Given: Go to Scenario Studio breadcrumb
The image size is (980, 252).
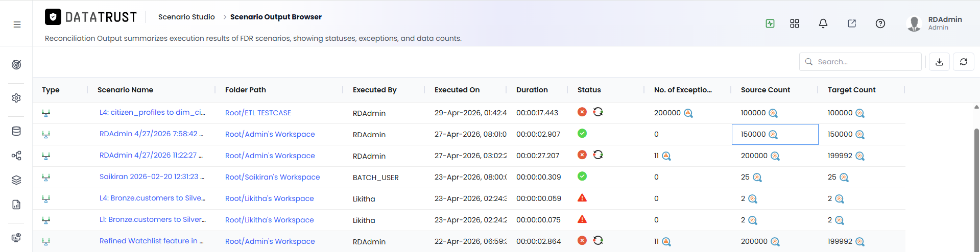Looking at the screenshot, I should [x=186, y=17].
